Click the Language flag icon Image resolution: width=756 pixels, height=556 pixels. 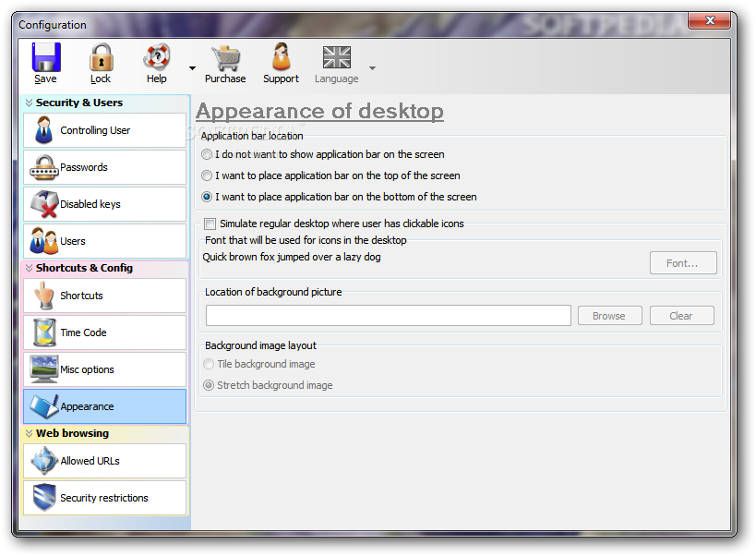point(337,57)
